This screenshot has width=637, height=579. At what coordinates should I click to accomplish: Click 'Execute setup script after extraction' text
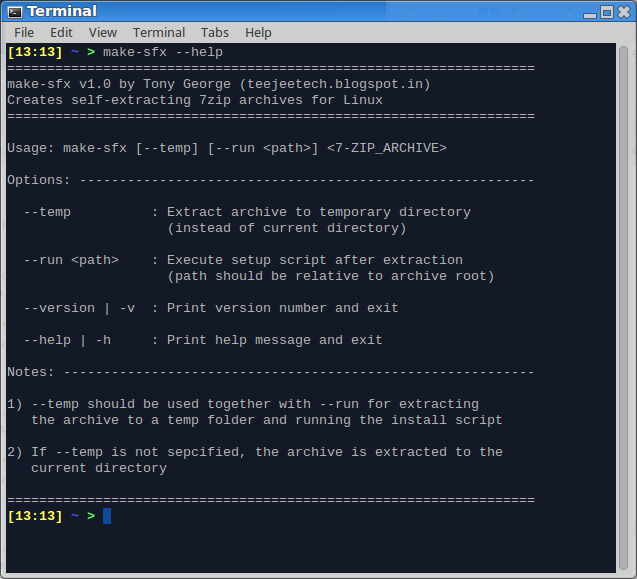315,260
